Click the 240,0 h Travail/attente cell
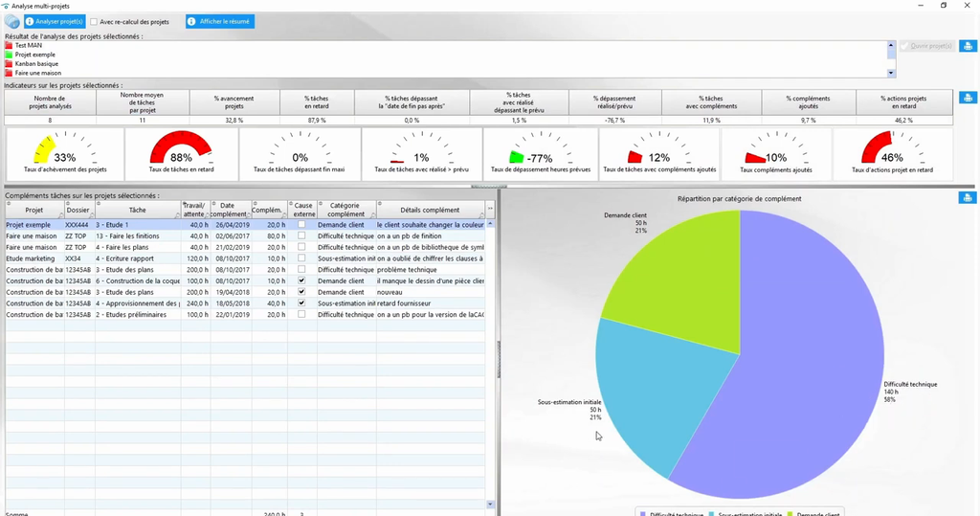980x516 pixels. [195, 303]
